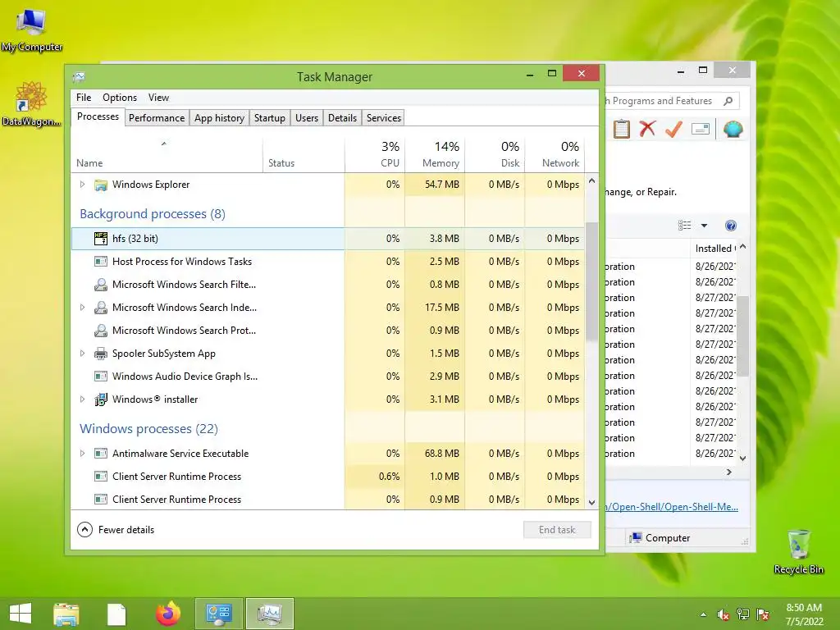Sort processes by the Network column
Screen dimensions: 840x630
click(x=555, y=154)
